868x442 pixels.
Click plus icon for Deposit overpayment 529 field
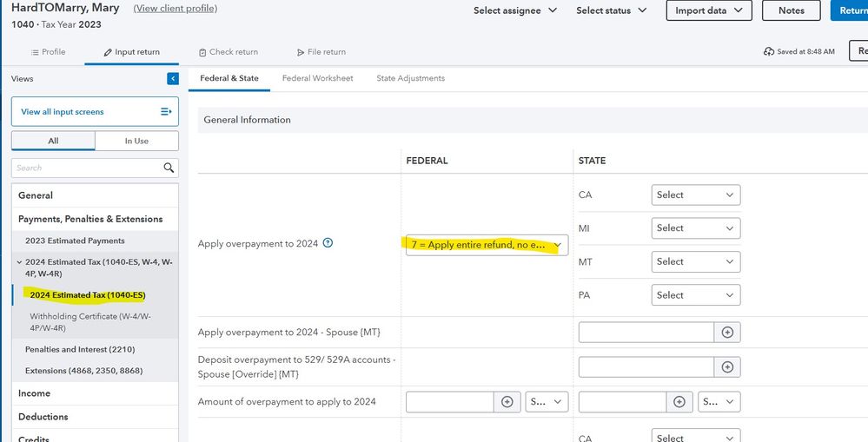727,366
